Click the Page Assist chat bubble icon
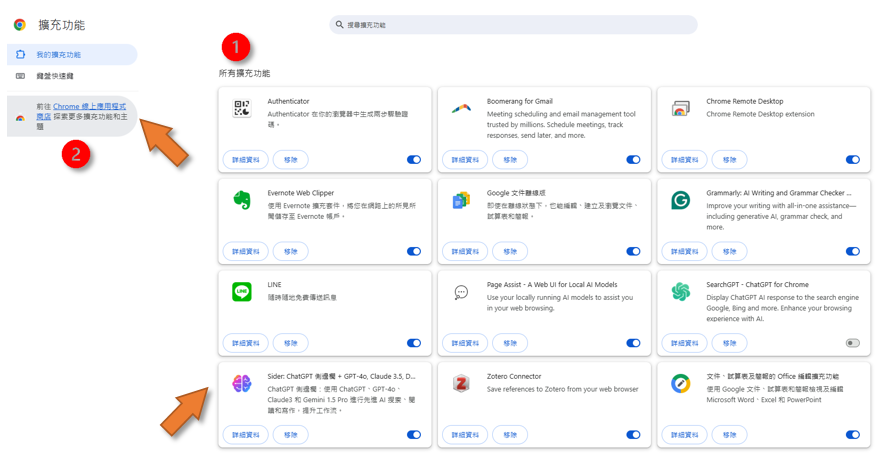The height and width of the screenshot is (455, 878). coord(461,292)
